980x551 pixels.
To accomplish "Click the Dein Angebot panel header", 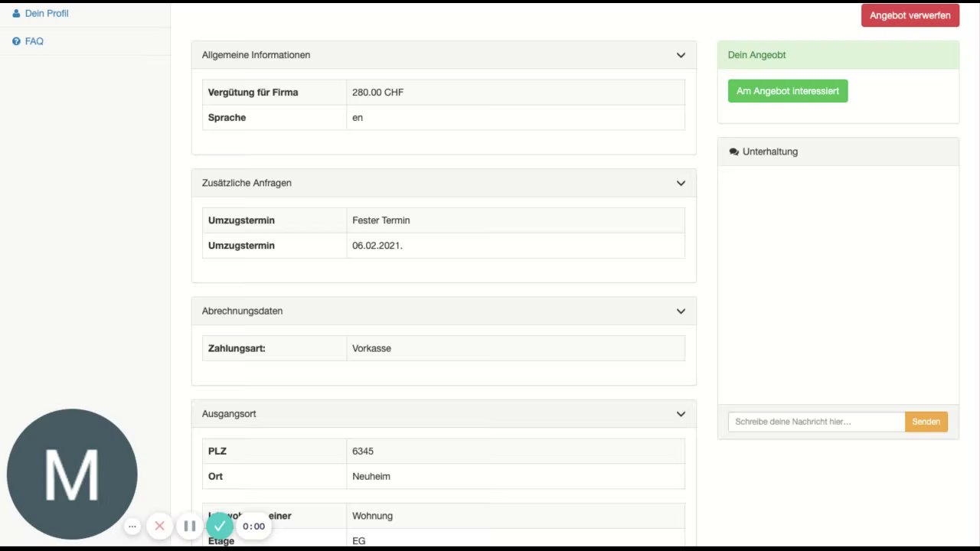I will [x=838, y=55].
